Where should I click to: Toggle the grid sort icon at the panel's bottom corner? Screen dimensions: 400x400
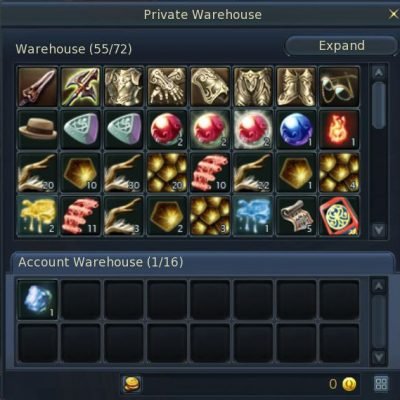381,384
